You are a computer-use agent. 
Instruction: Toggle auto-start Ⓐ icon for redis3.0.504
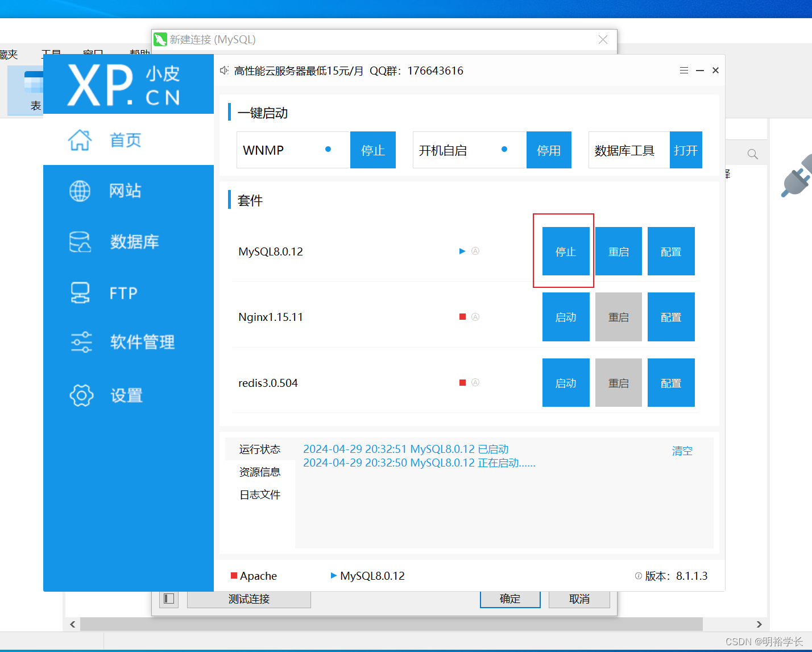475,382
